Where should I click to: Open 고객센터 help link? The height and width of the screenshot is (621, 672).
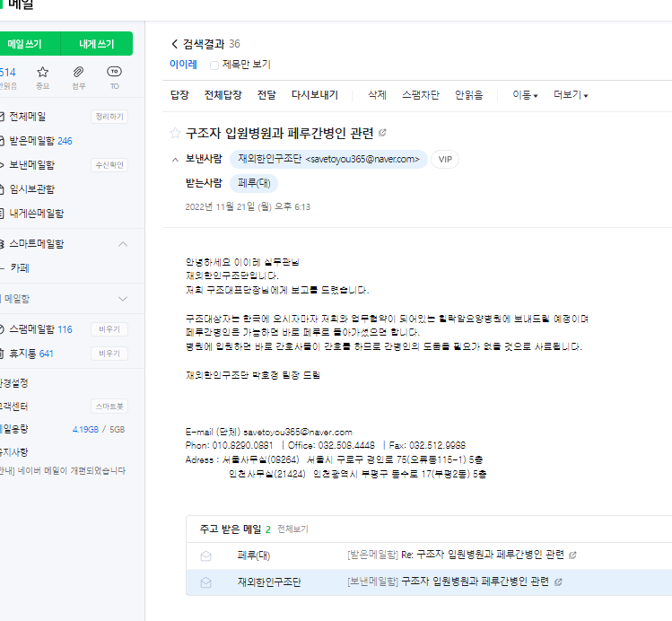[13, 407]
